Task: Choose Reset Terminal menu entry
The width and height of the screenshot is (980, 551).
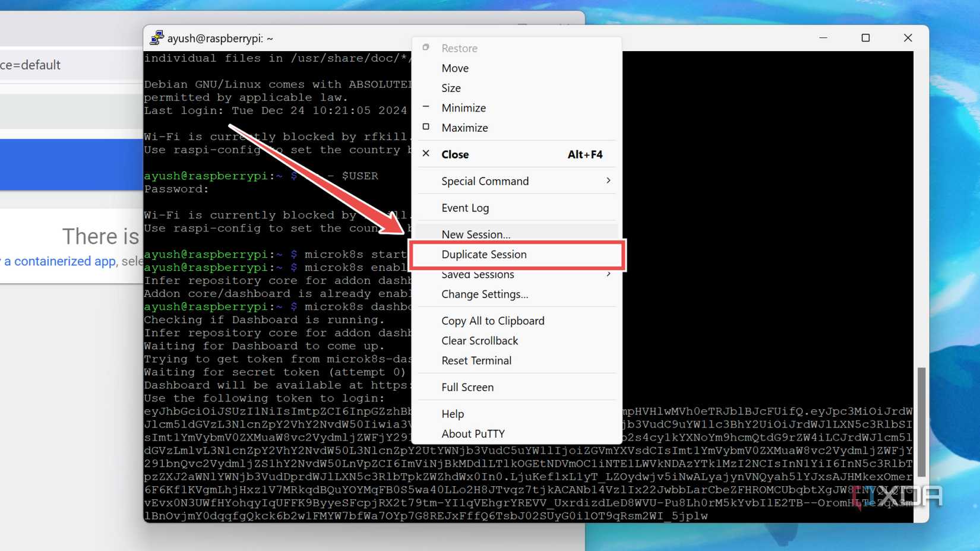Action: (516, 360)
